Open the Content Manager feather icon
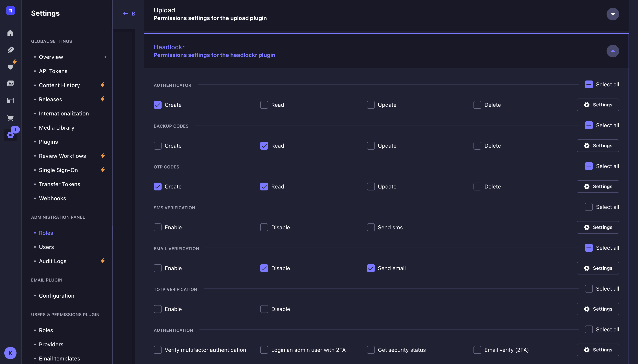 pos(10,50)
